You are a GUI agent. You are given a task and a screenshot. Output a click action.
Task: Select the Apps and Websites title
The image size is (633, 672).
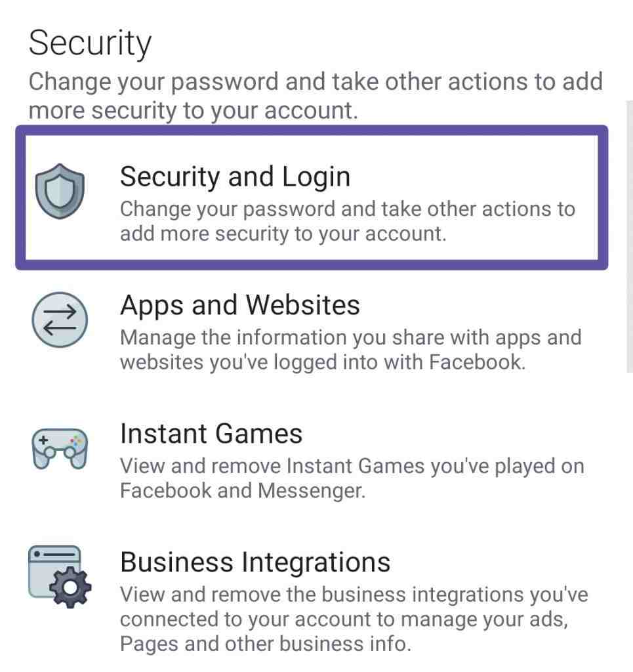(x=240, y=305)
